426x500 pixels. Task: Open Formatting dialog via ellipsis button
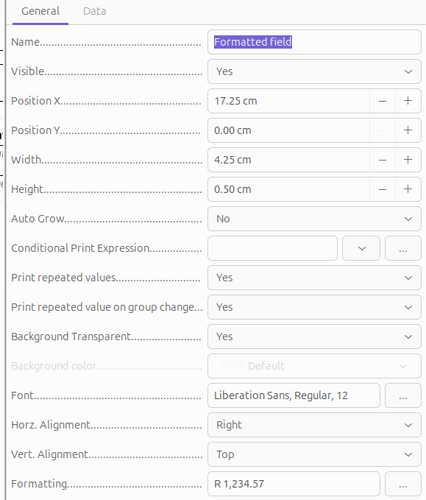403,484
